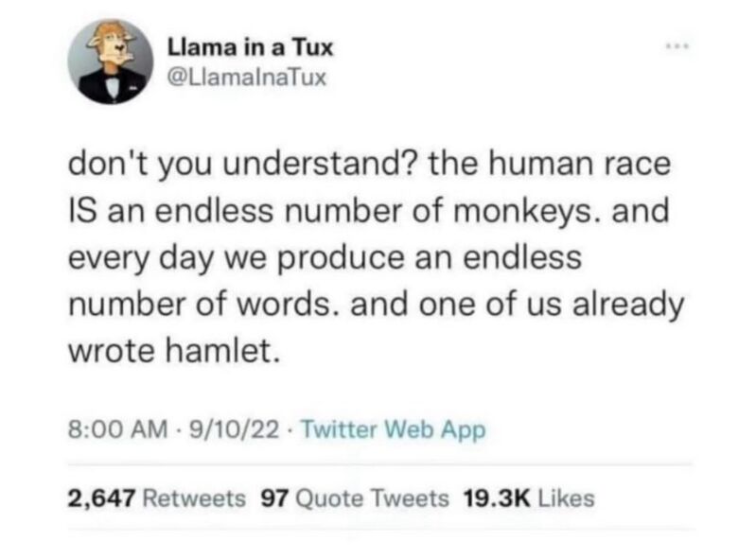
Task: View the 2,647 retweet count
Action: [102, 498]
